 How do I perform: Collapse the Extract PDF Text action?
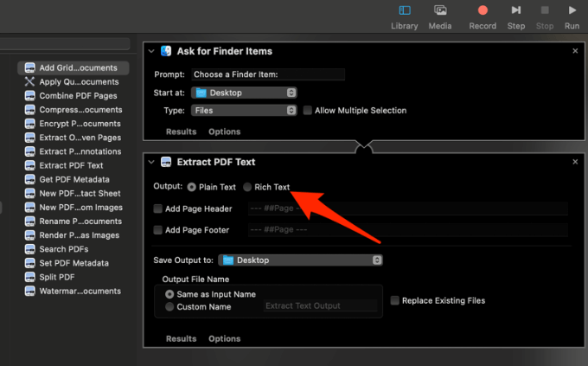(x=151, y=162)
